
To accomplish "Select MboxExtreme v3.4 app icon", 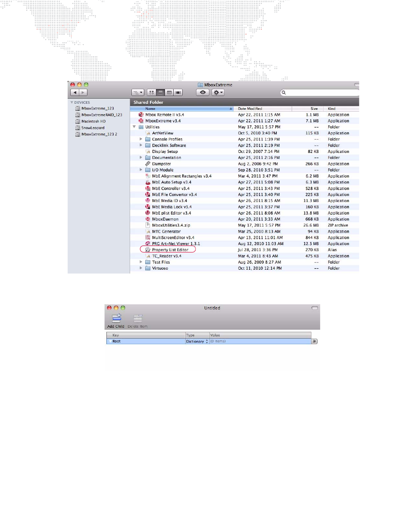I will click(141, 121).
